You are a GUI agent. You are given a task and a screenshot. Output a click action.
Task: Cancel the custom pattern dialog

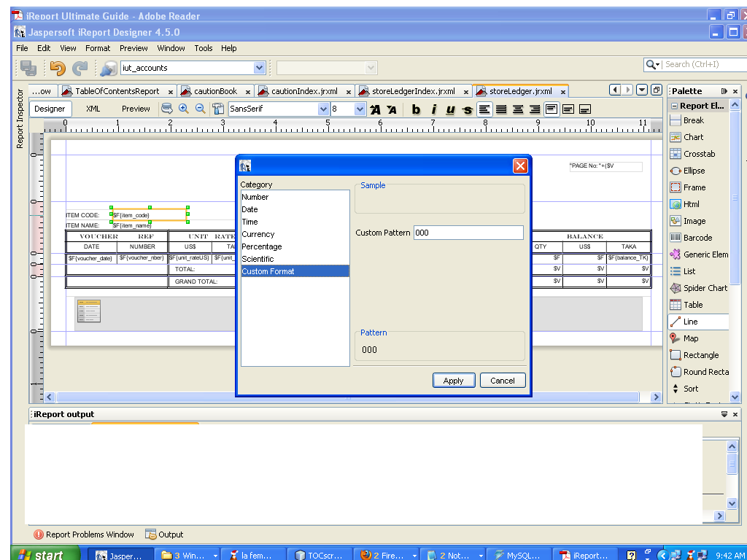coord(503,380)
